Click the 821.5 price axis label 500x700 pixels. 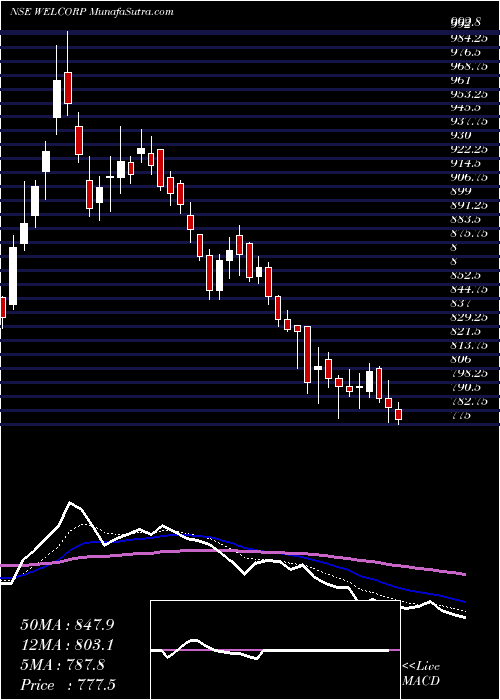tap(466, 330)
